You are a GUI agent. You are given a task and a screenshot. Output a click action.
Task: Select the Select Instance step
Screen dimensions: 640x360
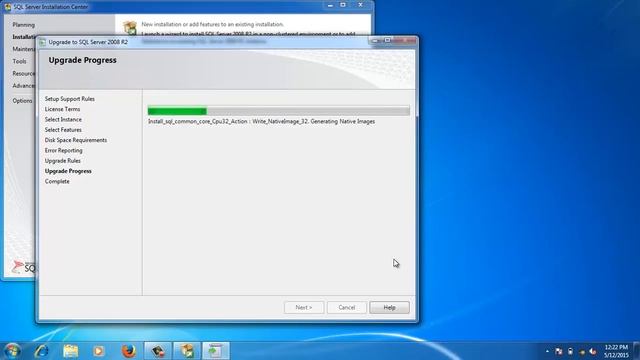(63, 119)
